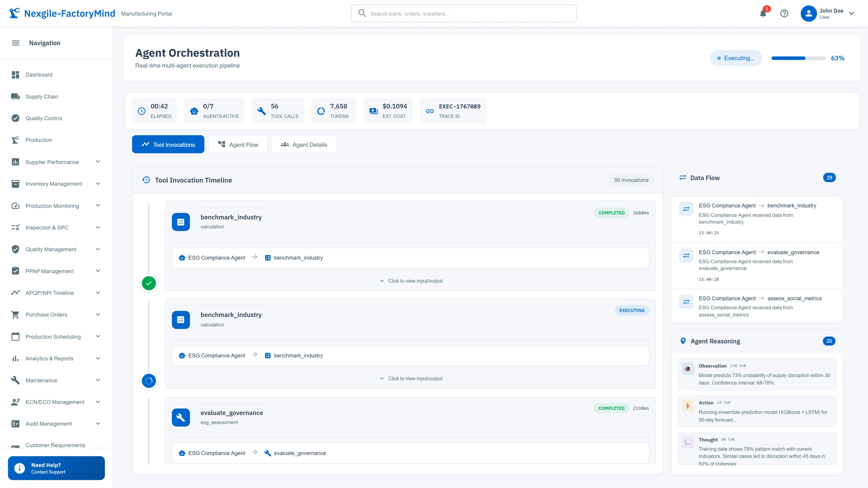This screenshot has width=868, height=488.
Task: Select the Supply Chain sidebar icon
Action: tap(16, 96)
